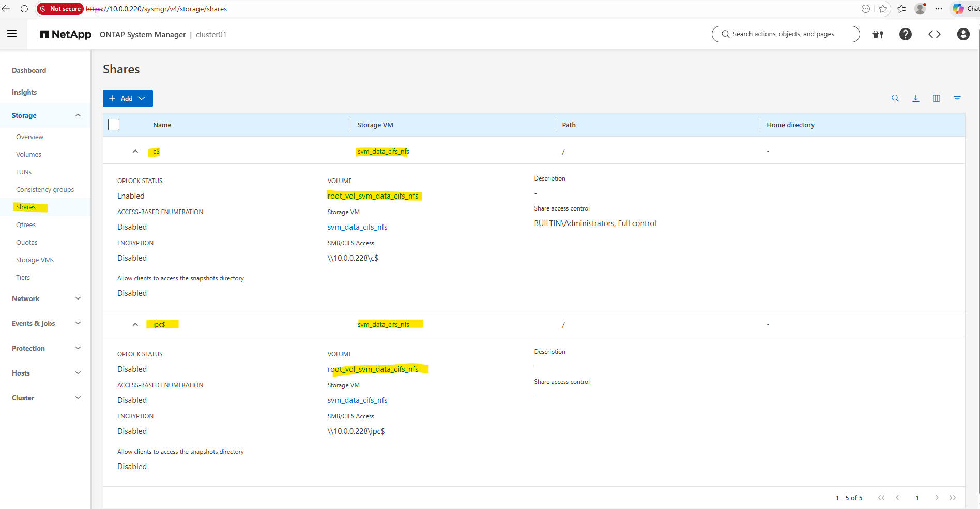Toggle the select-all checkbox in table header
Image resolution: width=980 pixels, height=509 pixels.
tap(114, 125)
